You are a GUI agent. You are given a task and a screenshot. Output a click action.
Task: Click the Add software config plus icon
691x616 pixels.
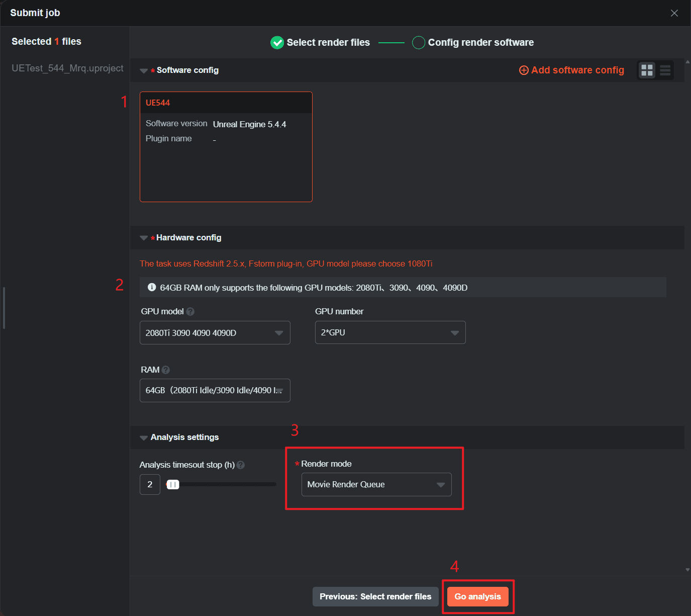(x=524, y=70)
